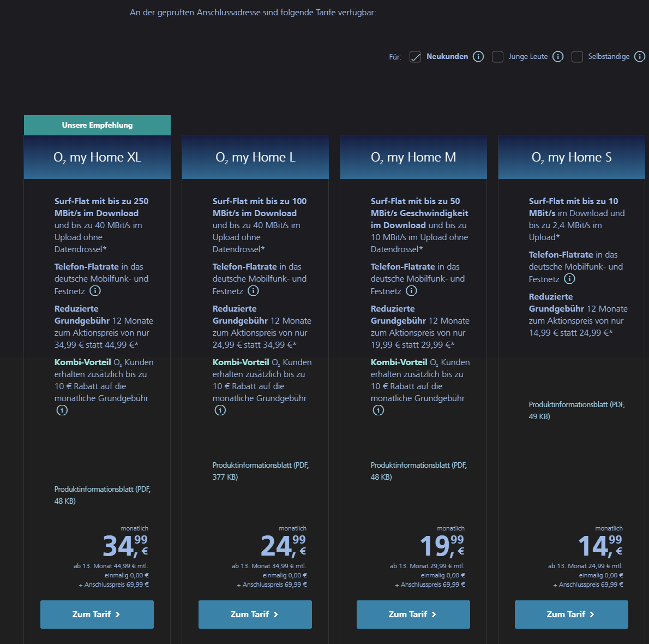649x644 pixels.
Task: Enable the Selbständige checkbox
Action: click(x=578, y=57)
